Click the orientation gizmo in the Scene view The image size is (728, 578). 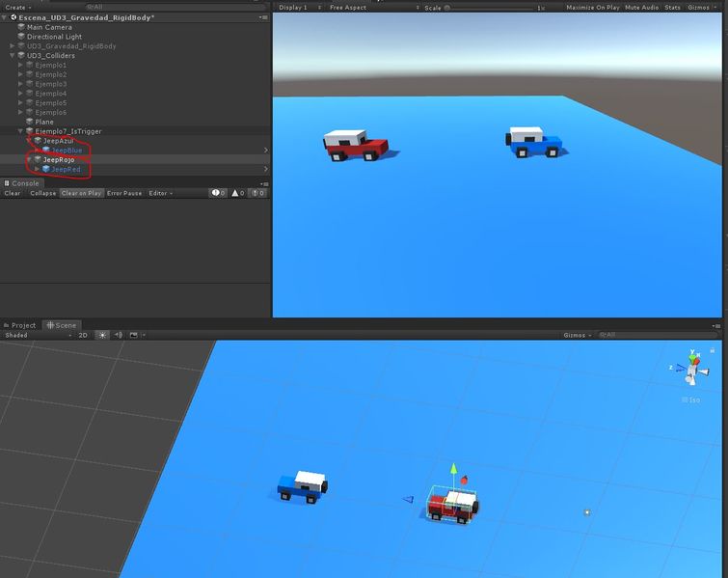coord(691,368)
